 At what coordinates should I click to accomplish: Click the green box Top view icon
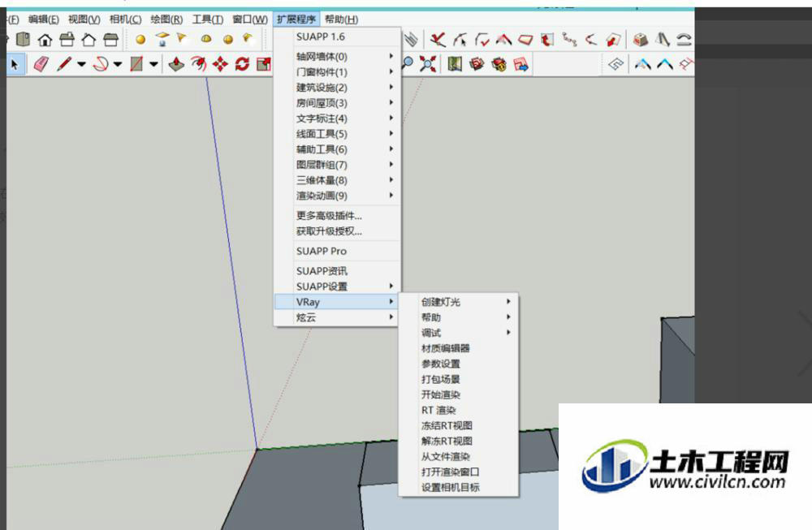24,39
